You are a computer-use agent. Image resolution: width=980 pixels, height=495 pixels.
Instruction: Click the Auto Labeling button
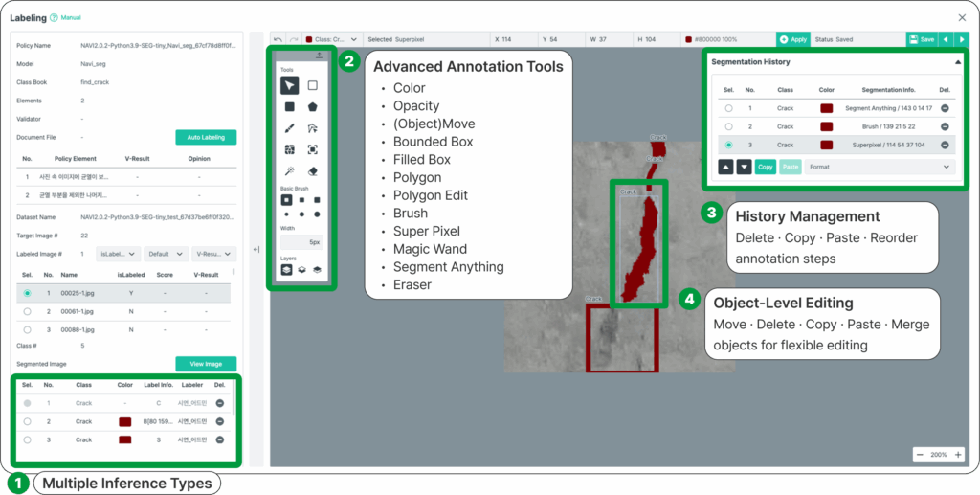(x=206, y=138)
